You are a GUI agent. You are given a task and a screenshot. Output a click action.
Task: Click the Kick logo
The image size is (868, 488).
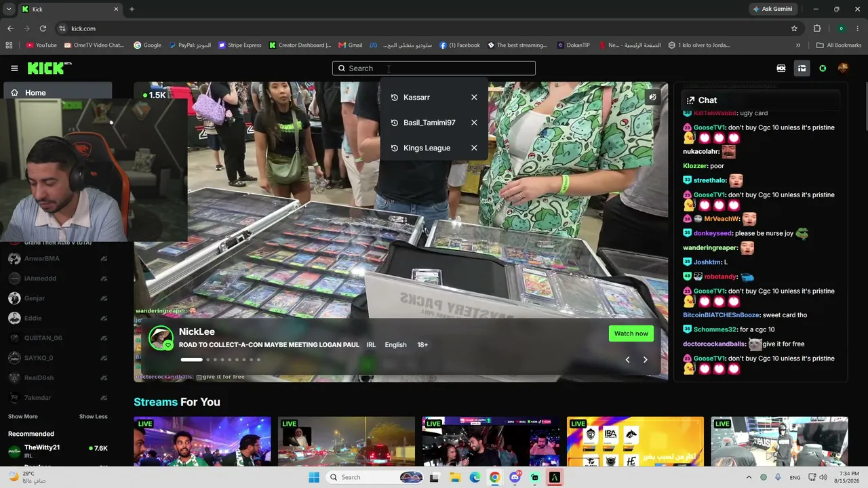tap(50, 68)
